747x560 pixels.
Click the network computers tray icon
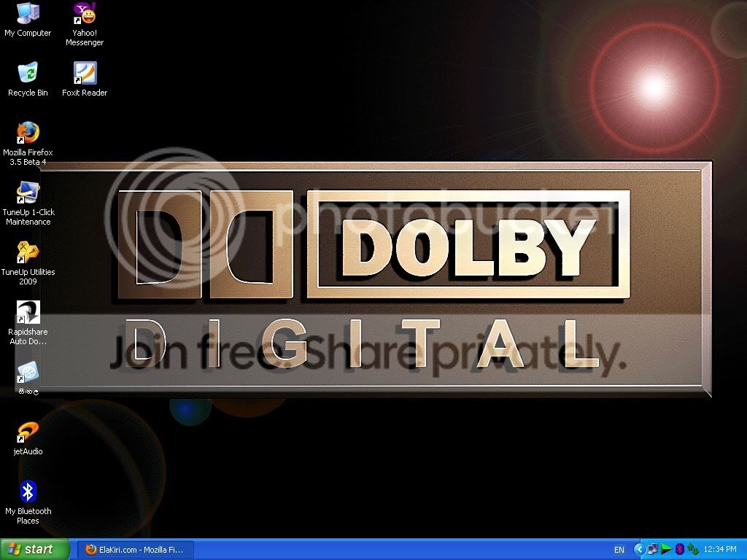tap(652, 549)
